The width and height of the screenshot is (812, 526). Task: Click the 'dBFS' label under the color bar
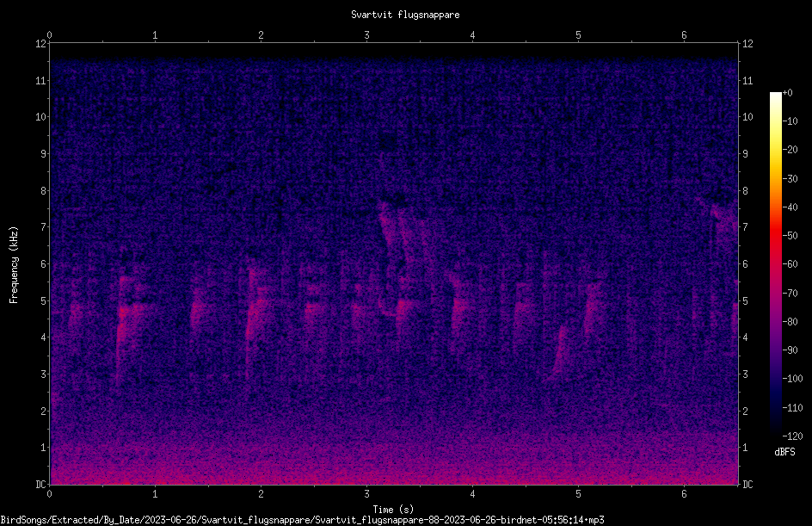click(784, 452)
